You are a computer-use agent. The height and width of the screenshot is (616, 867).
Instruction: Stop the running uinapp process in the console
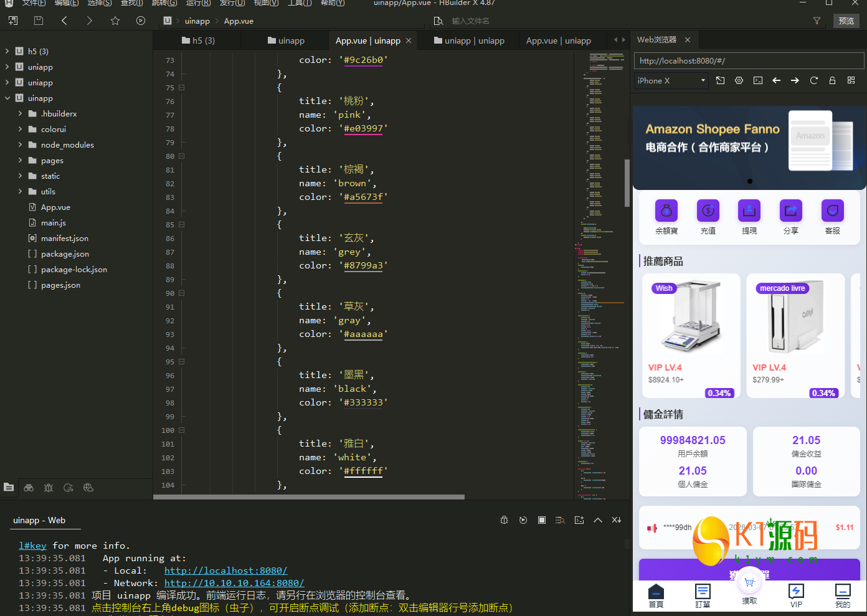(x=542, y=520)
